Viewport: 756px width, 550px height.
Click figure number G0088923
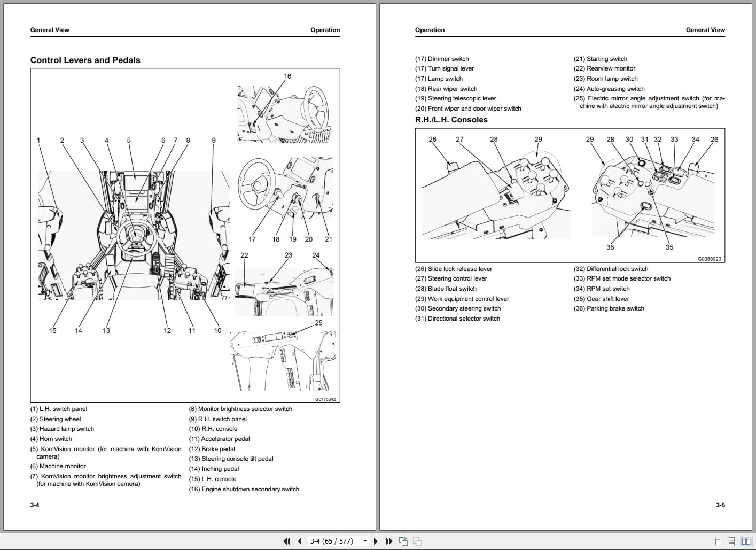(709, 259)
